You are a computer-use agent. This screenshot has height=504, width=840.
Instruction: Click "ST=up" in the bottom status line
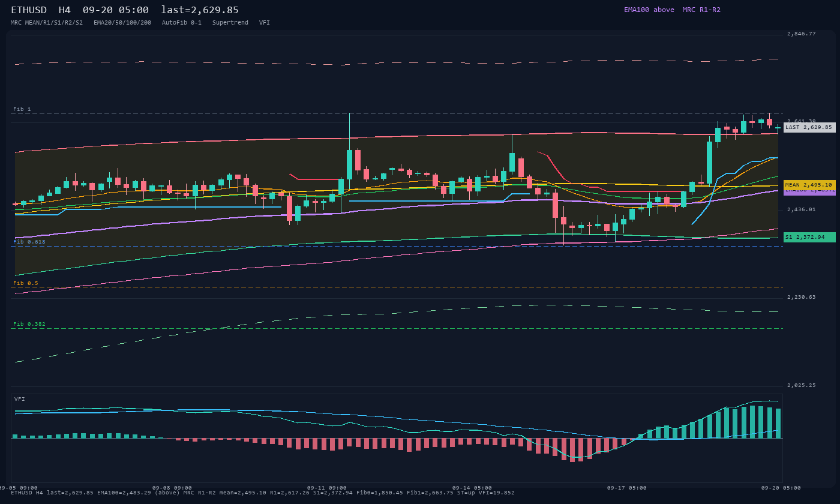(x=466, y=493)
